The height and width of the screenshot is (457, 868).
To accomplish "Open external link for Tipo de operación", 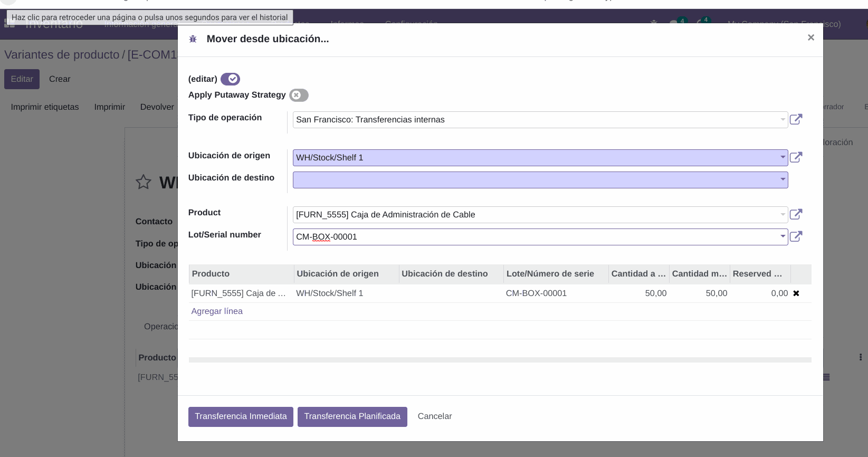I will (796, 120).
